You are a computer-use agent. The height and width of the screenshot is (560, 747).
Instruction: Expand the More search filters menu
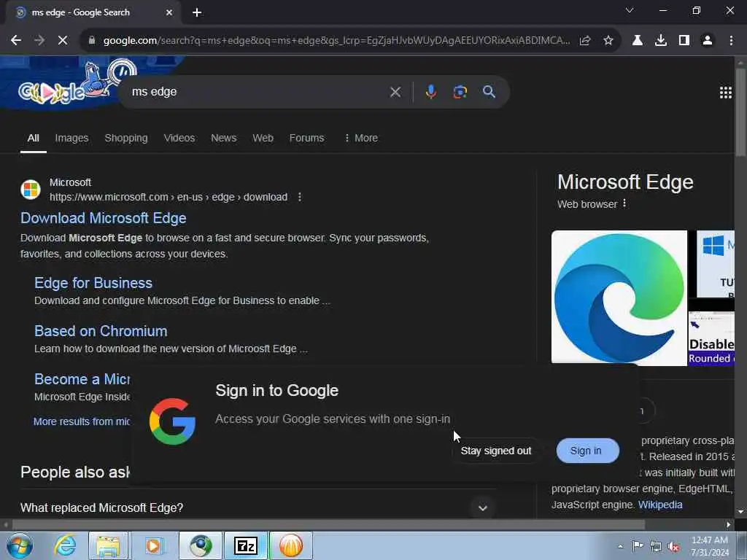360,138
